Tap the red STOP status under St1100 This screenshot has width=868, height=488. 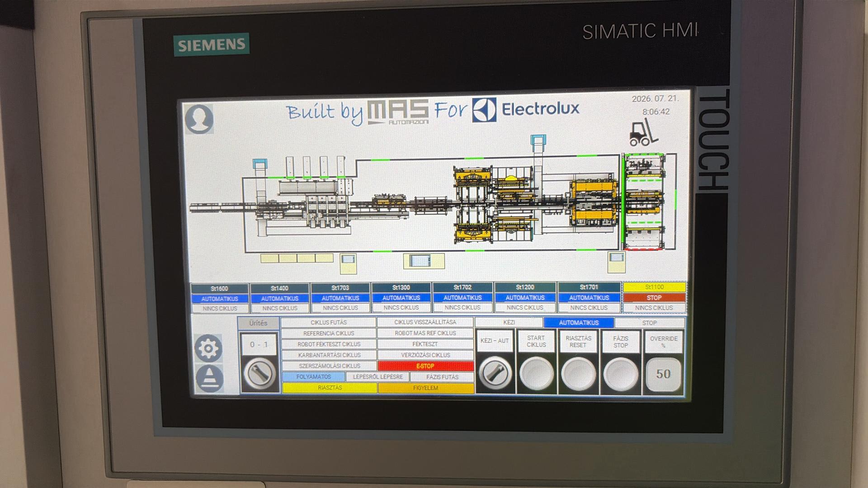(654, 298)
